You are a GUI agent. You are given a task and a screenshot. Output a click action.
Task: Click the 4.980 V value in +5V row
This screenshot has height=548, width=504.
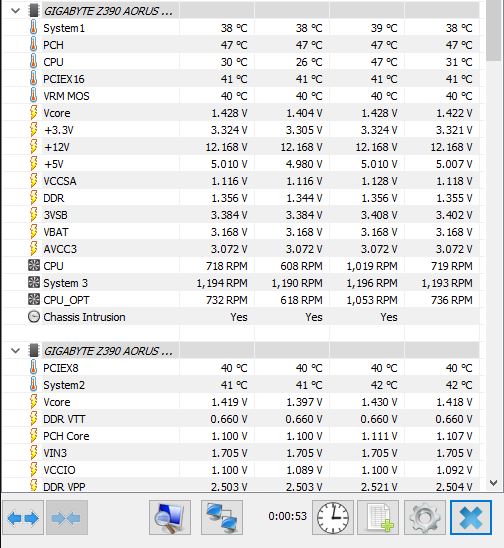(304, 164)
